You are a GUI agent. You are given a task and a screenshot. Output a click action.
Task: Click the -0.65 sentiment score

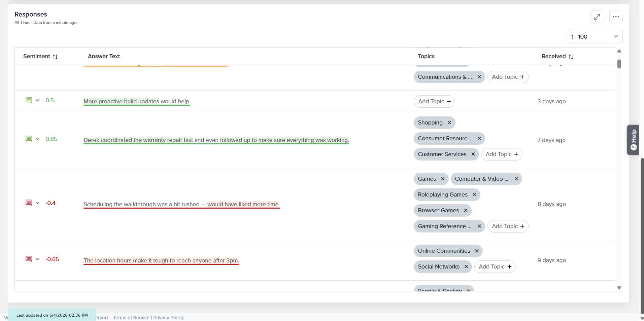(52, 259)
